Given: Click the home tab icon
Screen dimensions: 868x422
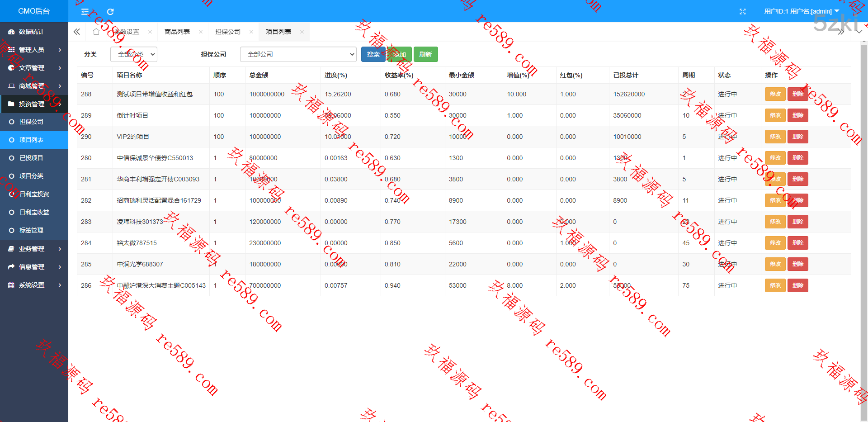Looking at the screenshot, I should click(x=96, y=32).
